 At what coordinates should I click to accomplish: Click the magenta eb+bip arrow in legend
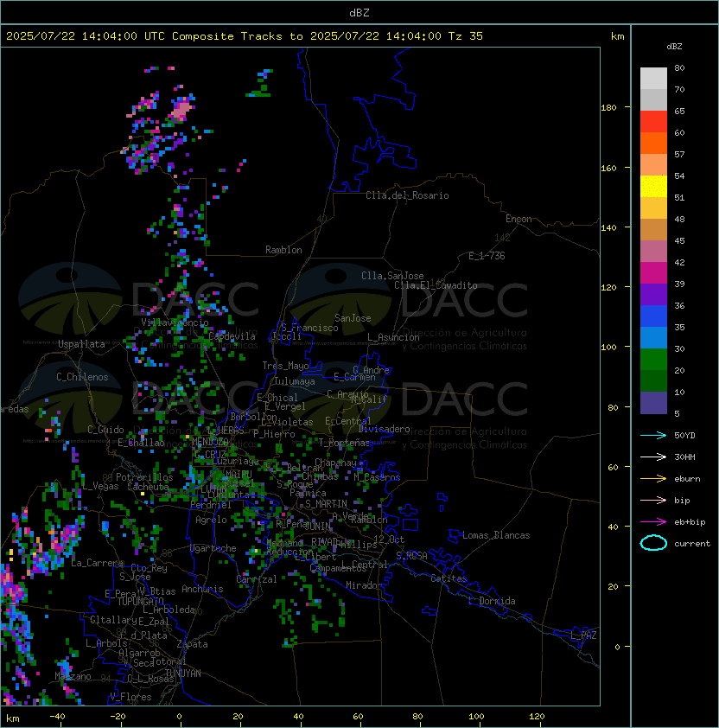653,522
